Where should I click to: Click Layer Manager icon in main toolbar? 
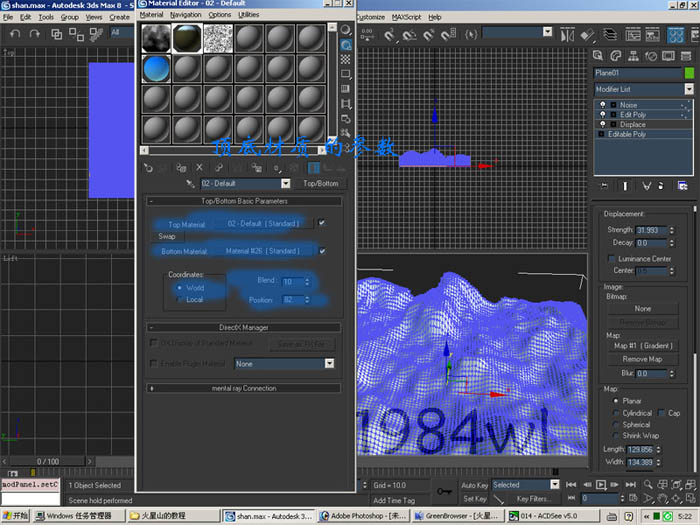coord(610,35)
